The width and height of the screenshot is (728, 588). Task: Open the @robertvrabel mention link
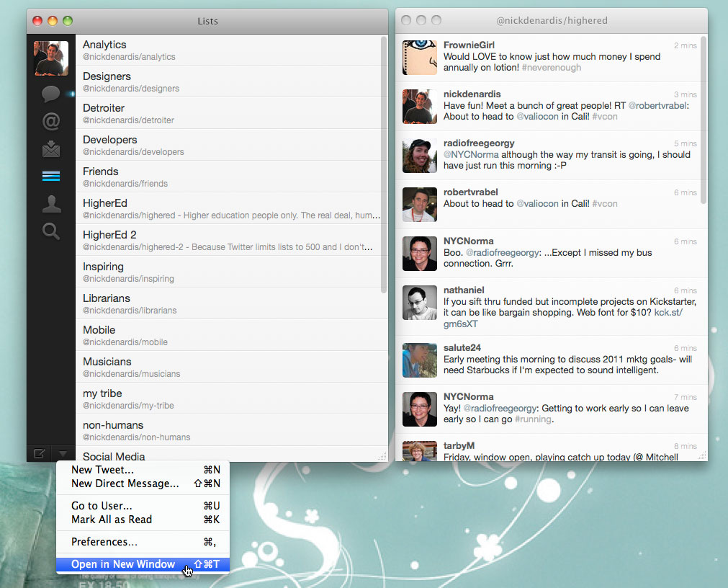[657, 106]
